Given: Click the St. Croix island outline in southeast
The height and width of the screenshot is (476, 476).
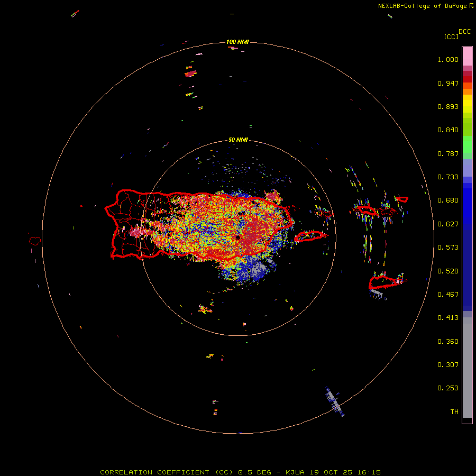Looking at the screenshot, I should pyautogui.click(x=383, y=282).
